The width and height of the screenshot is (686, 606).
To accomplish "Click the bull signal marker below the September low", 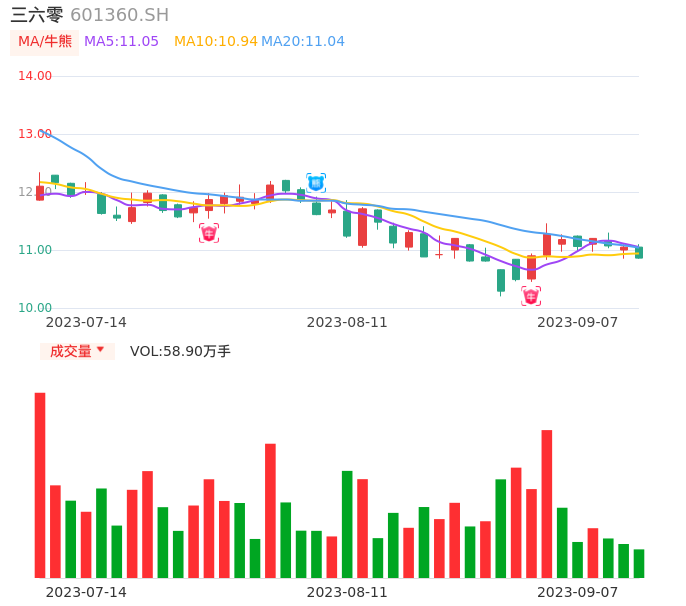I will pos(531,296).
